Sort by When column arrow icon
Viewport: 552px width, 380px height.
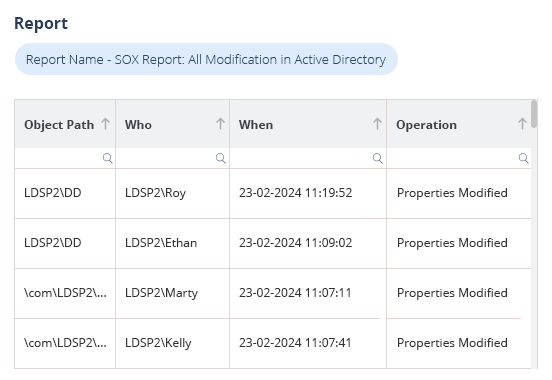[377, 124]
